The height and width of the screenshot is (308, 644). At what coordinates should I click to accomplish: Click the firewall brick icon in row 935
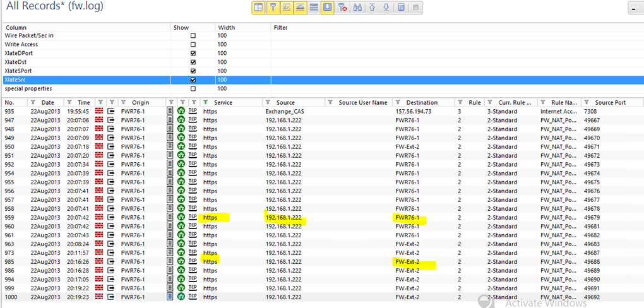click(99, 111)
